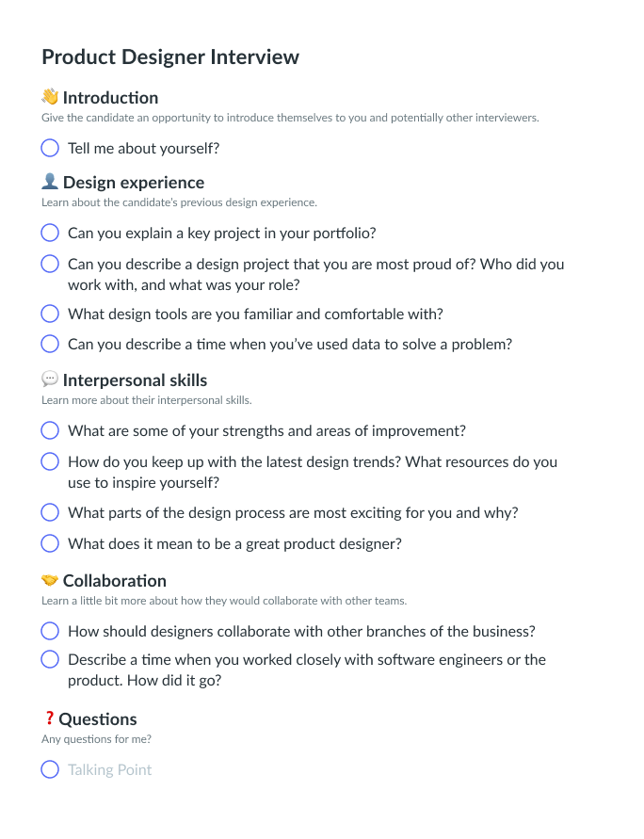The height and width of the screenshot is (839, 644).
Task: Mark the designers collaborate with branches item complete
Action: (50, 631)
